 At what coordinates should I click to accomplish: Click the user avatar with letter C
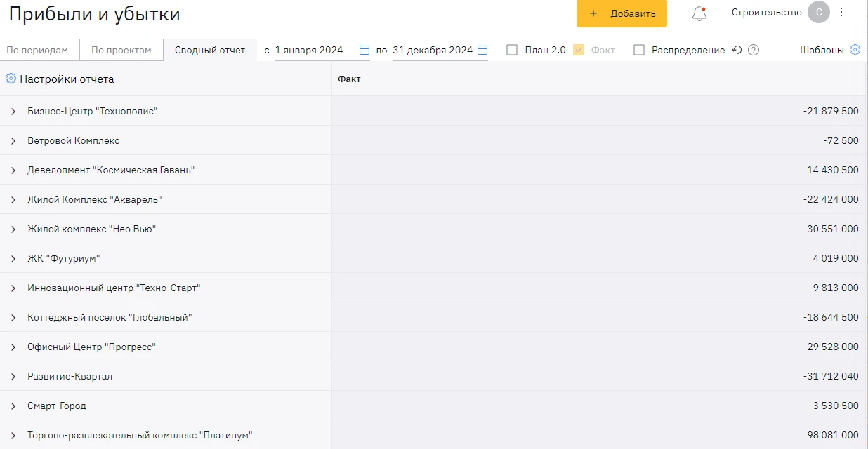tap(819, 12)
